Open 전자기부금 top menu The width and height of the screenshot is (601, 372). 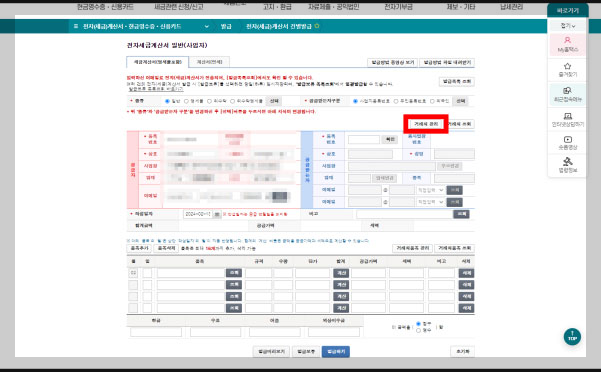[x=399, y=7]
